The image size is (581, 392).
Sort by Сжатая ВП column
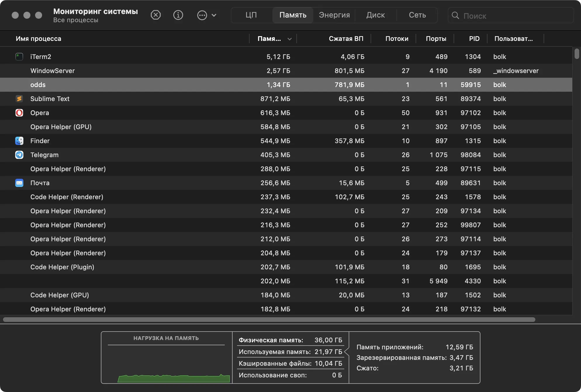(x=346, y=39)
